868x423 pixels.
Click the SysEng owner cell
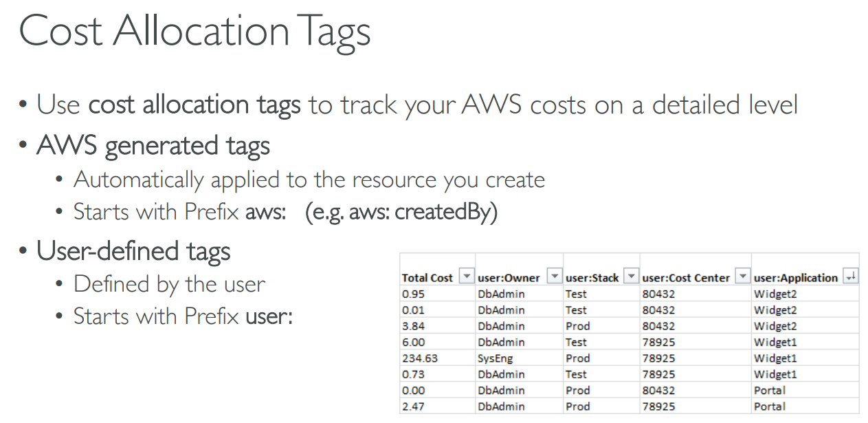tap(496, 358)
